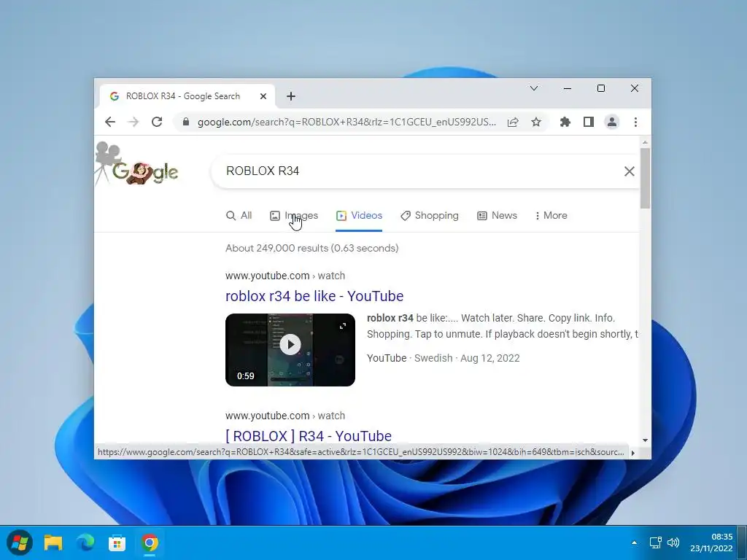
Task: Open the Chrome three-dot menu
Action: tap(635, 122)
